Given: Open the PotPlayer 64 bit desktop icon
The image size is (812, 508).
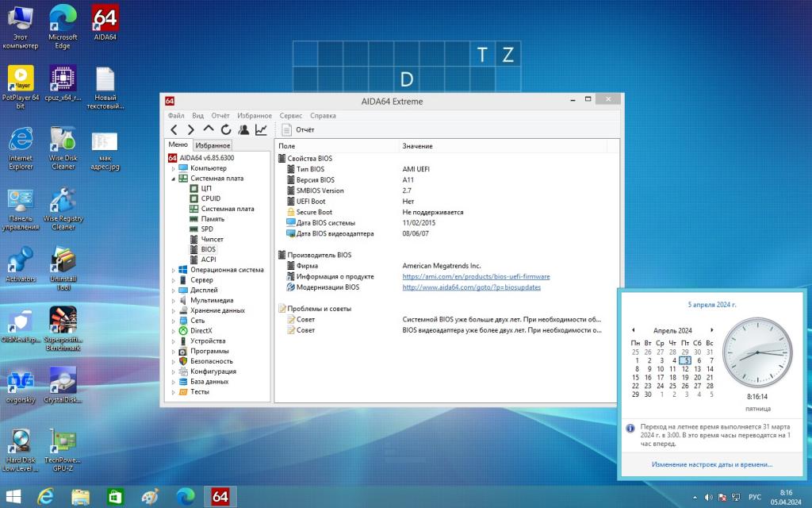Looking at the screenshot, I should point(20,87).
